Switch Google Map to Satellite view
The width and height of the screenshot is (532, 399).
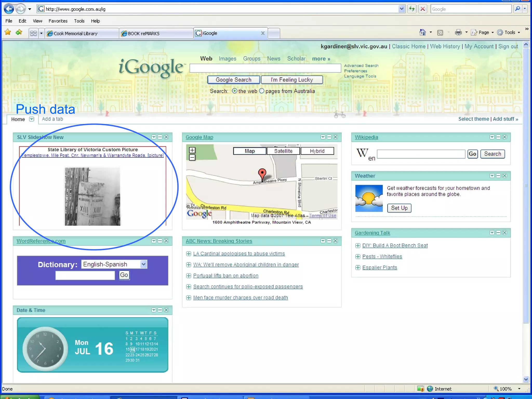pos(283,151)
